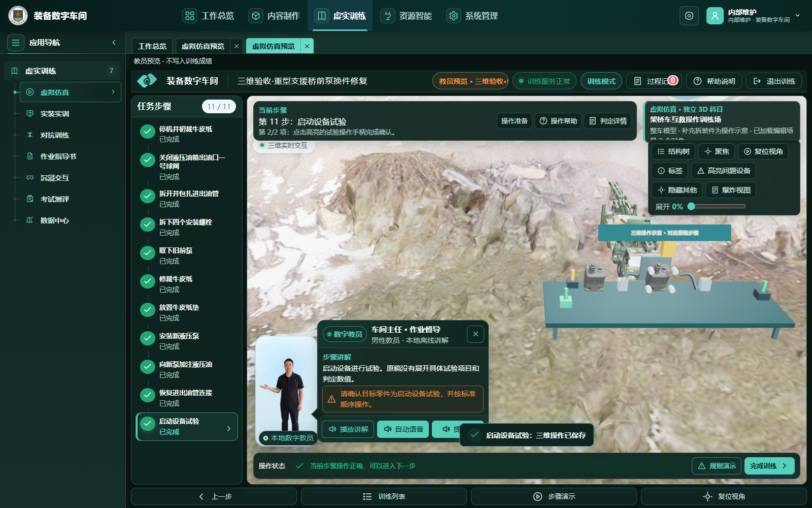Open 帮助说明 help button
Screen dimensions: 812x508
[x=714, y=81]
